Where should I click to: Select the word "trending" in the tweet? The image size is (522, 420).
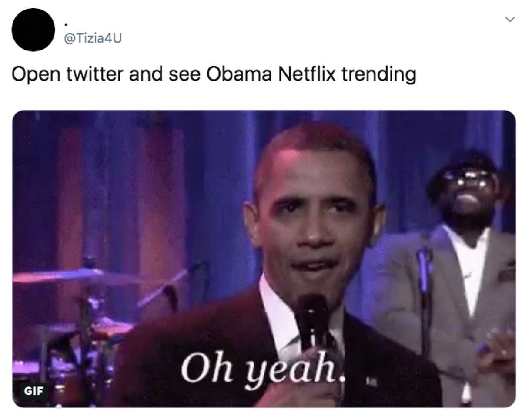coord(378,75)
